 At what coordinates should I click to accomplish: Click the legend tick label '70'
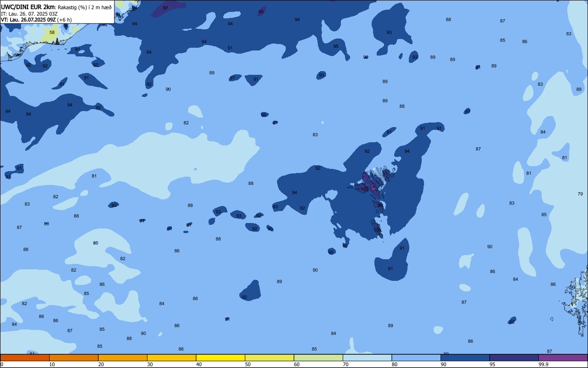[345, 364]
